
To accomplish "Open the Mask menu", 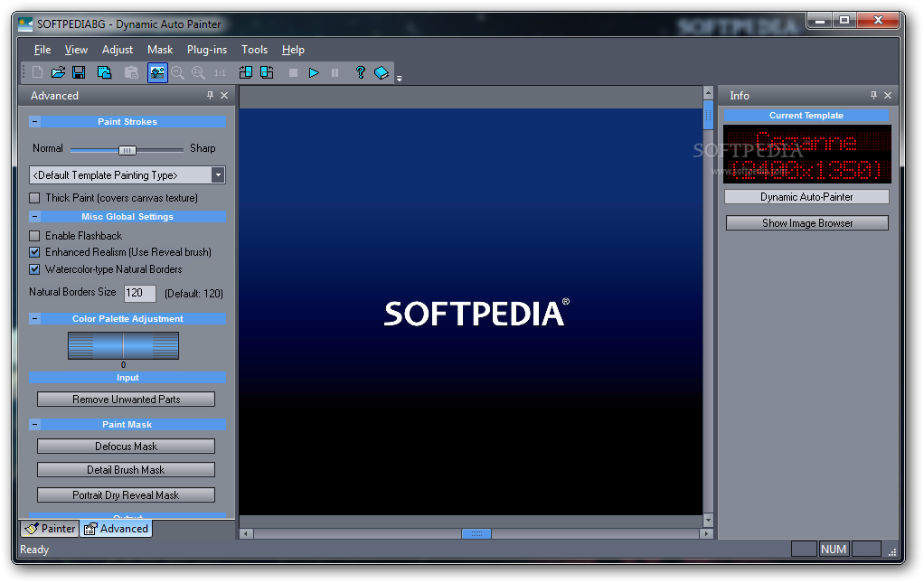I will [160, 50].
